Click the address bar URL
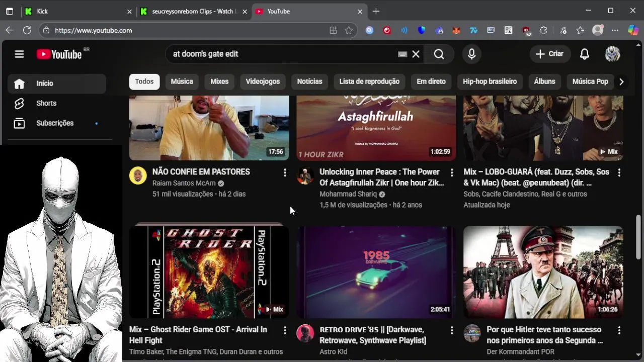The width and height of the screenshot is (644, 362). [x=94, y=30]
